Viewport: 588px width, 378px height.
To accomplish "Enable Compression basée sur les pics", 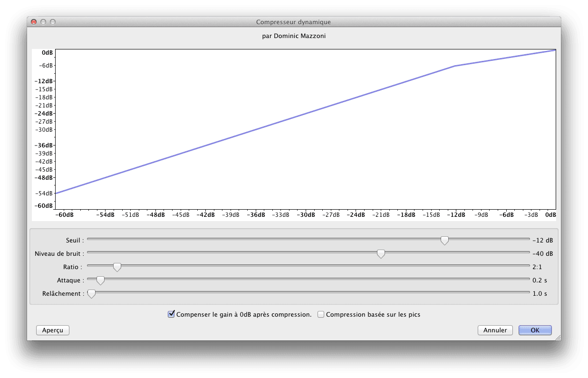I will pyautogui.click(x=321, y=314).
